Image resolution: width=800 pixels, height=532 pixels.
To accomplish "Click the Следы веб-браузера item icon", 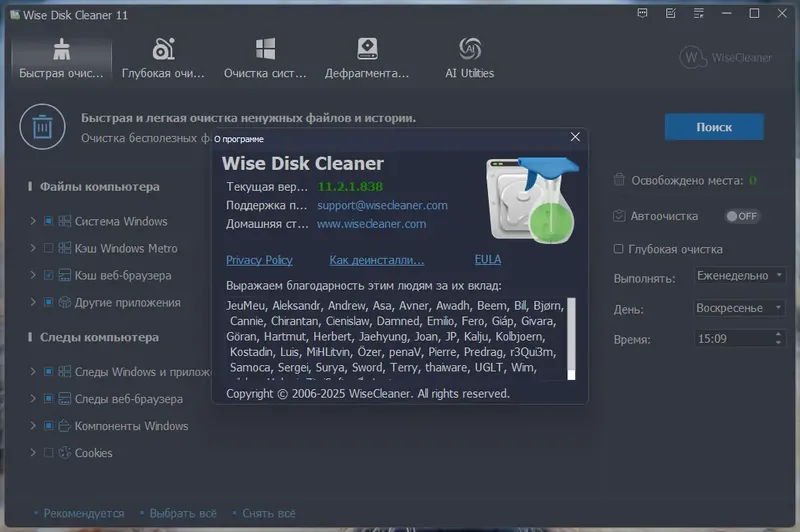I will [64, 398].
